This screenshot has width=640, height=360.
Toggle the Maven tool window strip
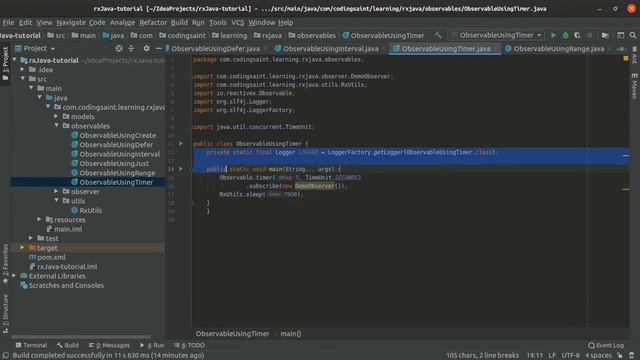(x=634, y=86)
